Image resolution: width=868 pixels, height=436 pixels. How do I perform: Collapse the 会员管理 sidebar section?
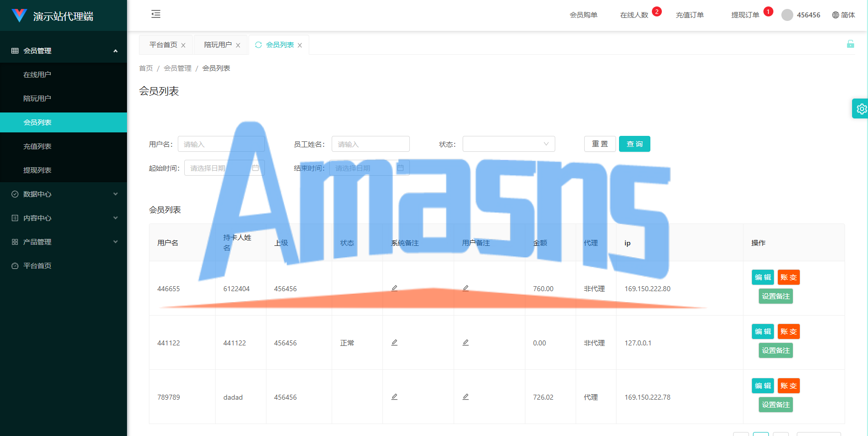tap(64, 51)
